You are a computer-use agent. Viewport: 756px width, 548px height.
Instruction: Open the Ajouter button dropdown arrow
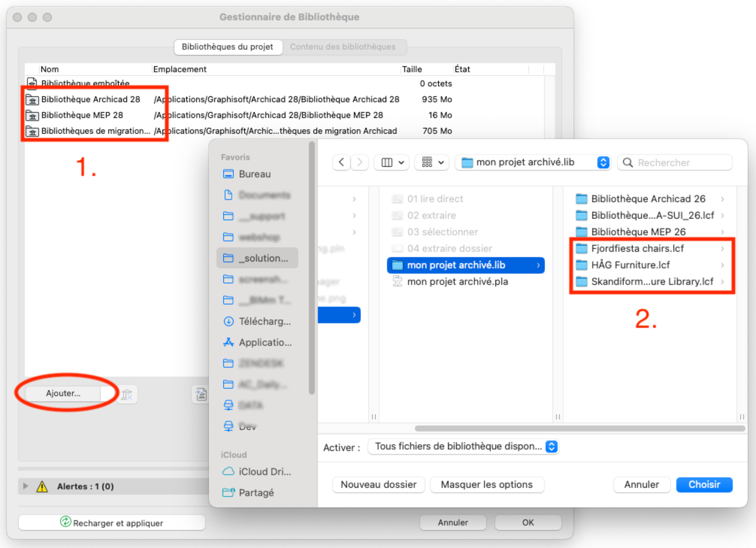(x=107, y=394)
